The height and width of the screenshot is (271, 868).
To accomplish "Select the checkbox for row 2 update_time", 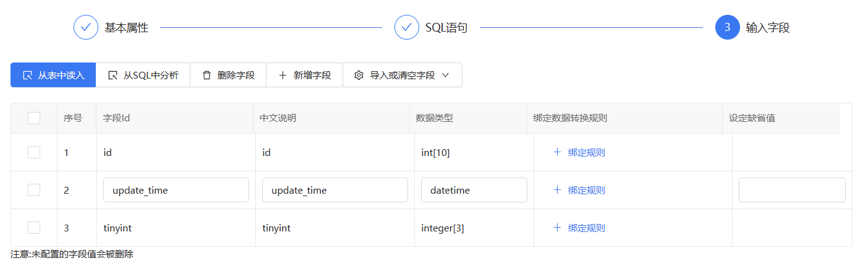I will pyautogui.click(x=34, y=190).
